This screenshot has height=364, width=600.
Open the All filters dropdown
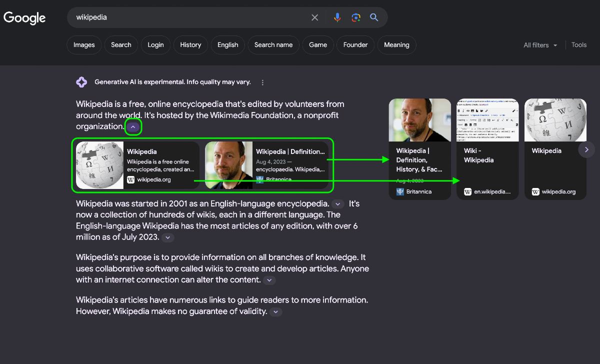[x=540, y=45]
